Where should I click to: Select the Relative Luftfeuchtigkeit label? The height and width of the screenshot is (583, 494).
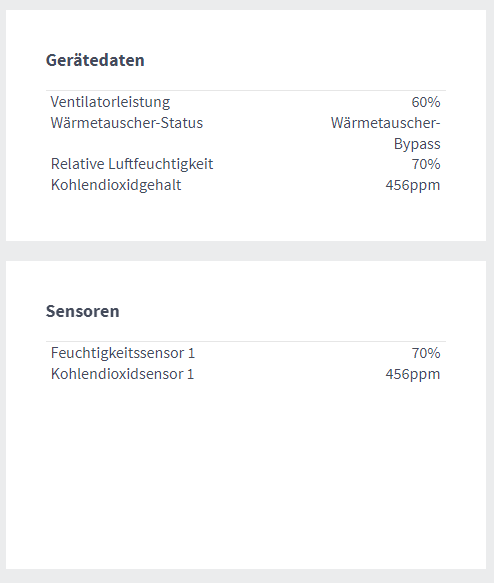click(132, 164)
